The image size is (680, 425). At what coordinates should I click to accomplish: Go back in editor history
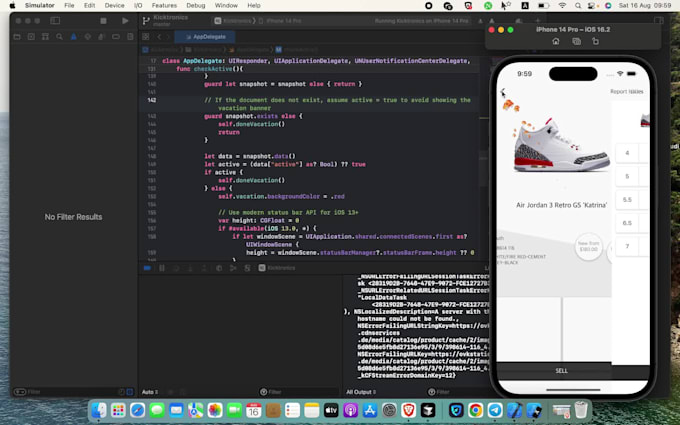pos(159,37)
